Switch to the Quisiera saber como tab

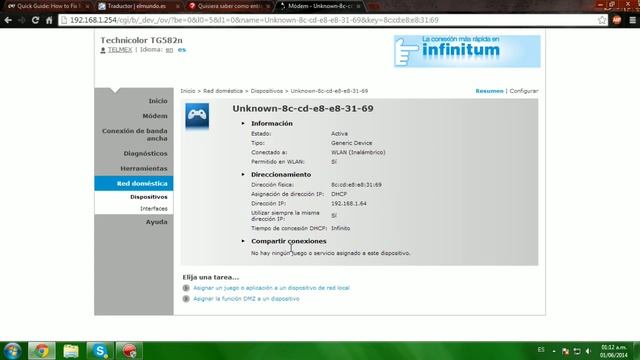tap(229, 6)
